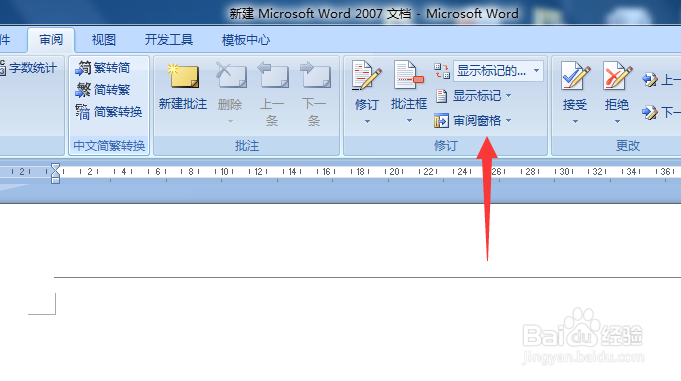Expand the 显示标记 dropdown arrow
The width and height of the screenshot is (681, 381).
click(x=509, y=96)
